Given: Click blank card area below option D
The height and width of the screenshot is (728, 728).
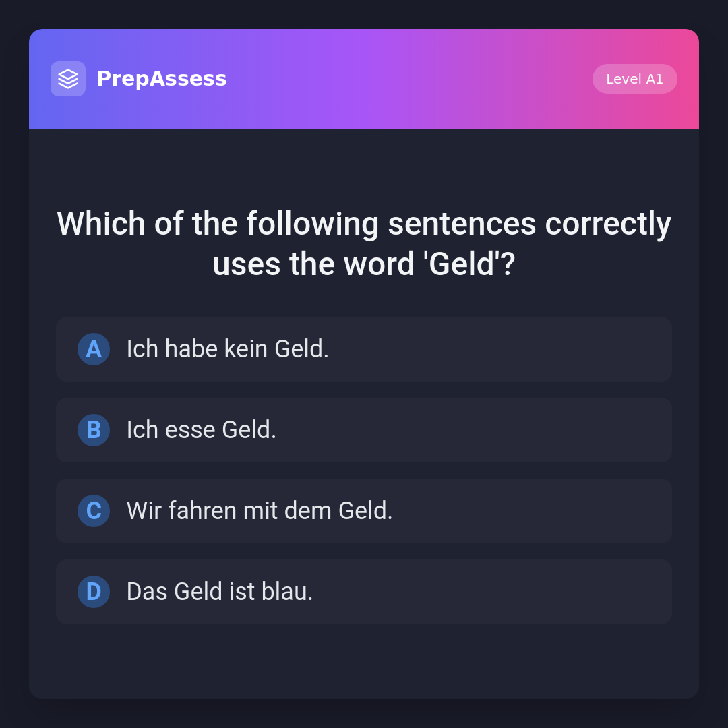Looking at the screenshot, I should [364, 661].
